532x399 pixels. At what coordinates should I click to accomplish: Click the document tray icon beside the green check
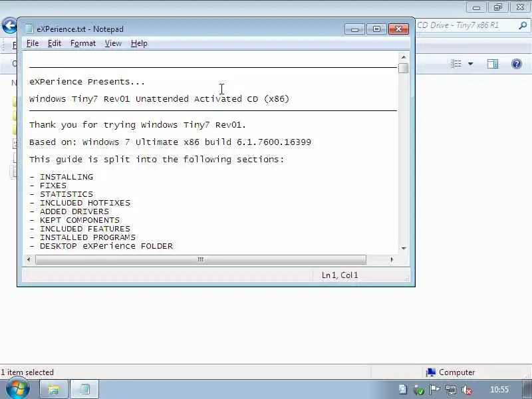coord(403,390)
